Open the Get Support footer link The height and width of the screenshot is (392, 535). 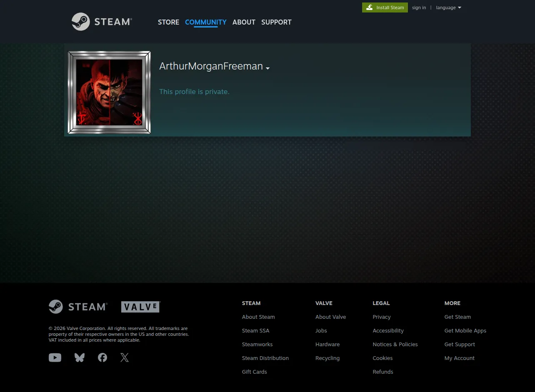tap(460, 344)
